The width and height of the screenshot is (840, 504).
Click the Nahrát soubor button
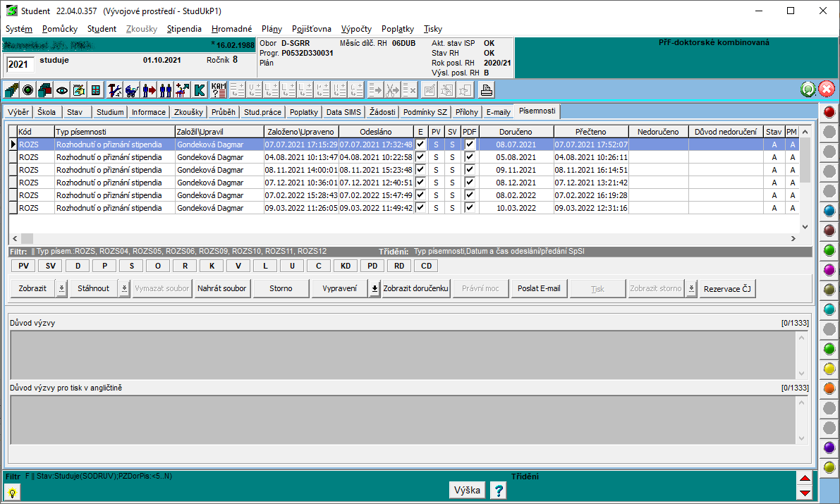(x=221, y=288)
